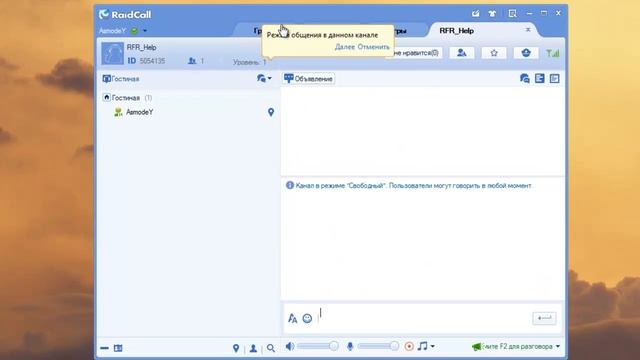Select Гостиная channel header in left panel
This screenshot has width=640, height=360.
click(x=121, y=79)
